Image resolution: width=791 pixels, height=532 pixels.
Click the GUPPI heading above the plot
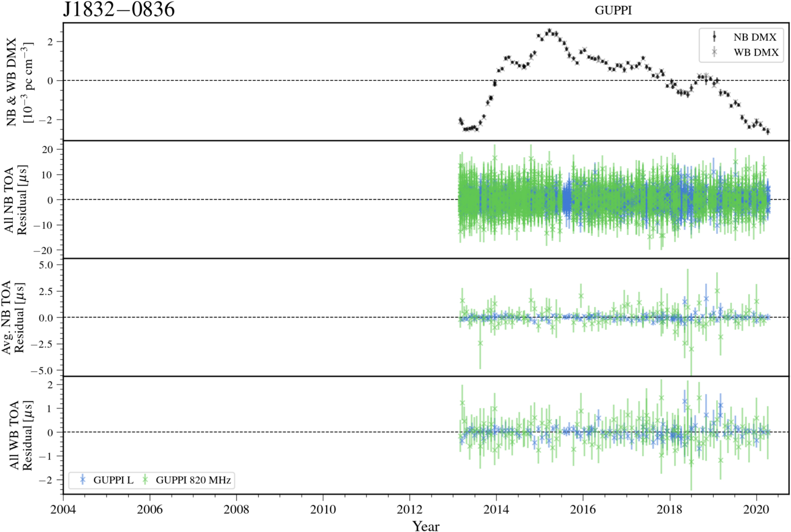pyautogui.click(x=613, y=11)
